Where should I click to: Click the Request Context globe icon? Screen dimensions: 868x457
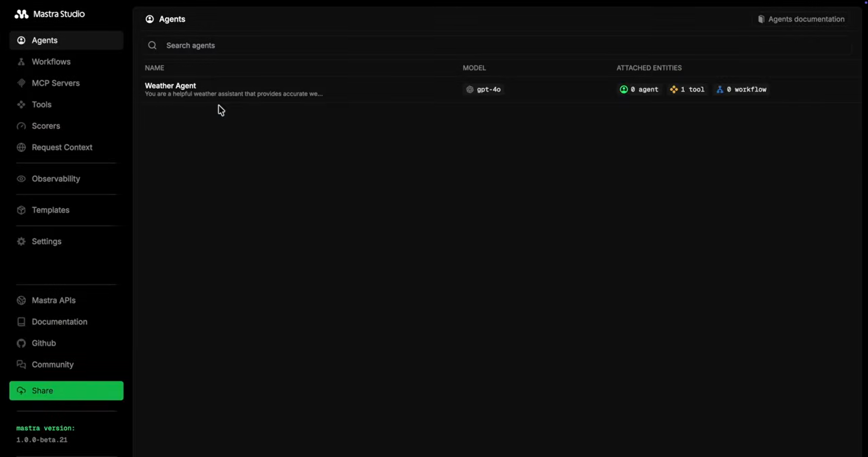tap(21, 147)
